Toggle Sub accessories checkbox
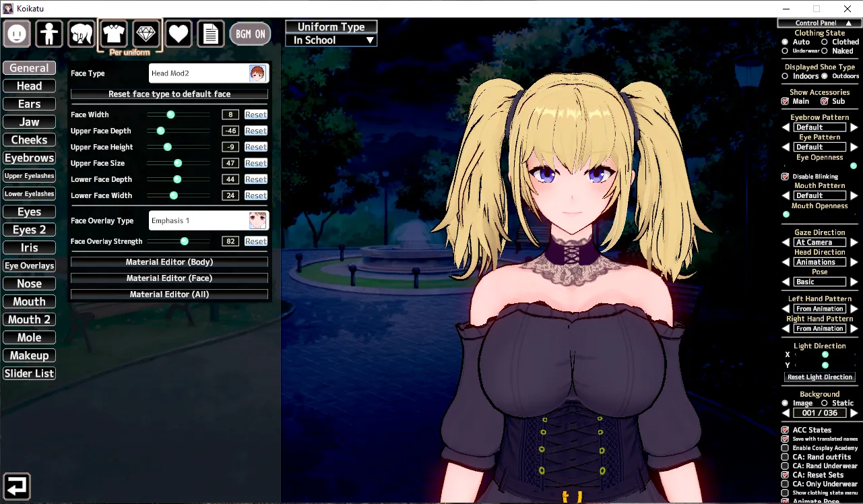 [824, 101]
